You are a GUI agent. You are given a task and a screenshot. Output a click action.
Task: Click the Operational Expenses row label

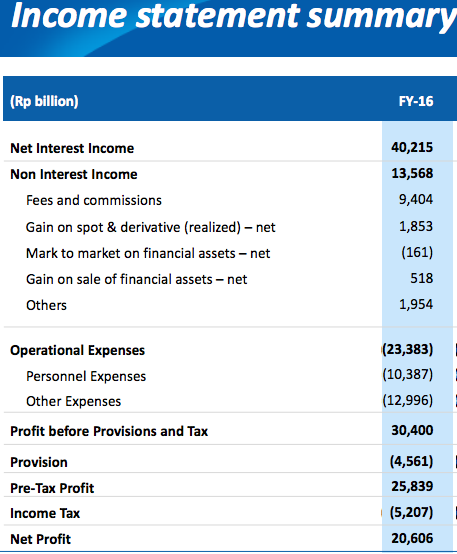pyautogui.click(x=77, y=350)
